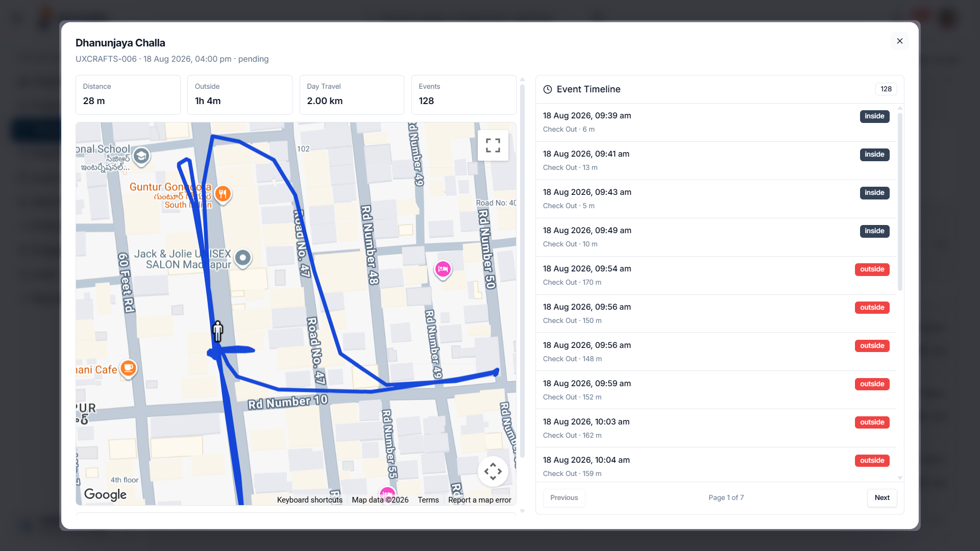This screenshot has width=980, height=551.
Task: Click the Outside 1h 4m card
Action: coord(240,95)
